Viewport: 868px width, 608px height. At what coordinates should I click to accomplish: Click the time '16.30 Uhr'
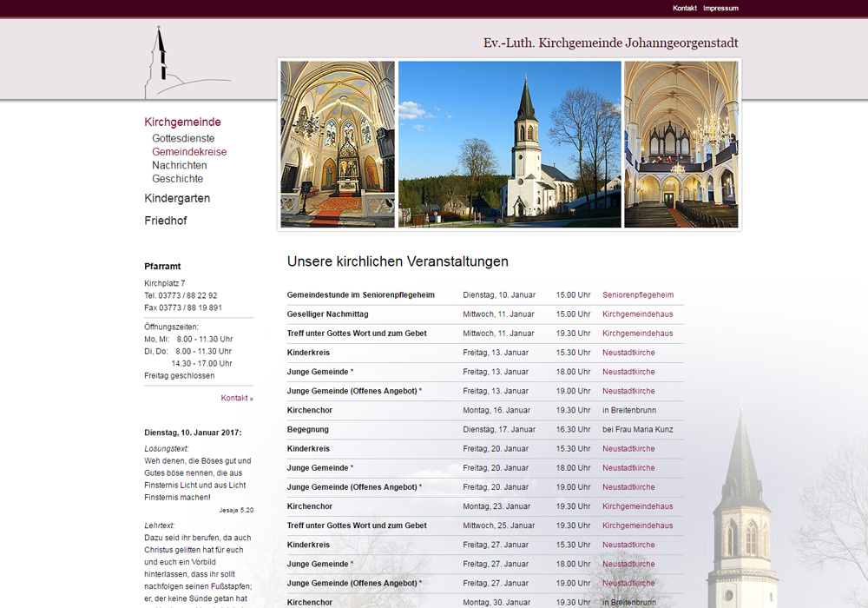(x=574, y=430)
